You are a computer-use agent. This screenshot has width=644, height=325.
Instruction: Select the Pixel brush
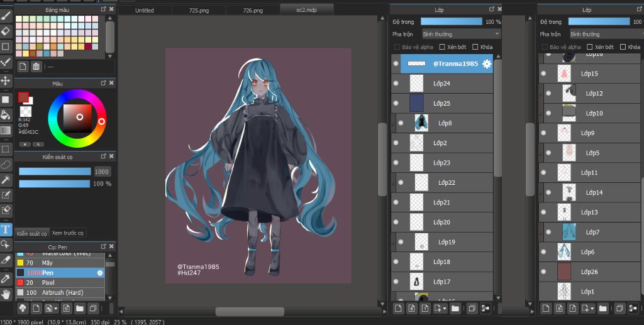click(60, 282)
